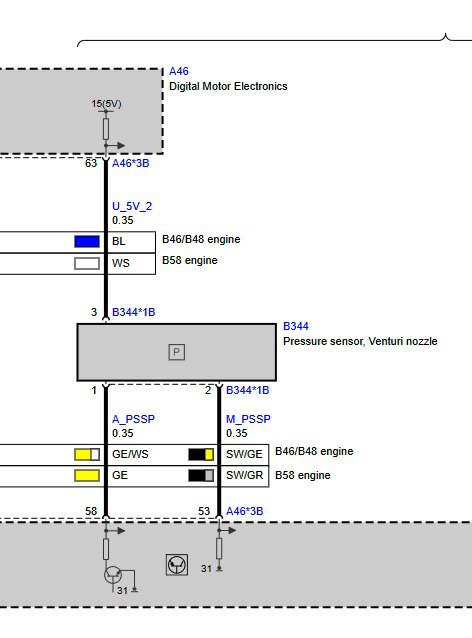472x638 pixels.
Task: Click the 'B46/B48 engine' text beside BL
Action: point(201,239)
